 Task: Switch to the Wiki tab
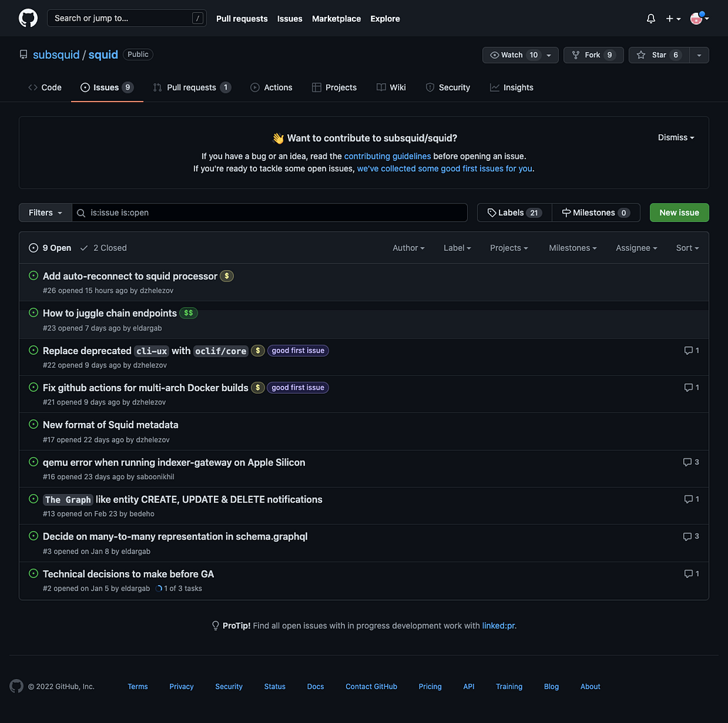392,87
